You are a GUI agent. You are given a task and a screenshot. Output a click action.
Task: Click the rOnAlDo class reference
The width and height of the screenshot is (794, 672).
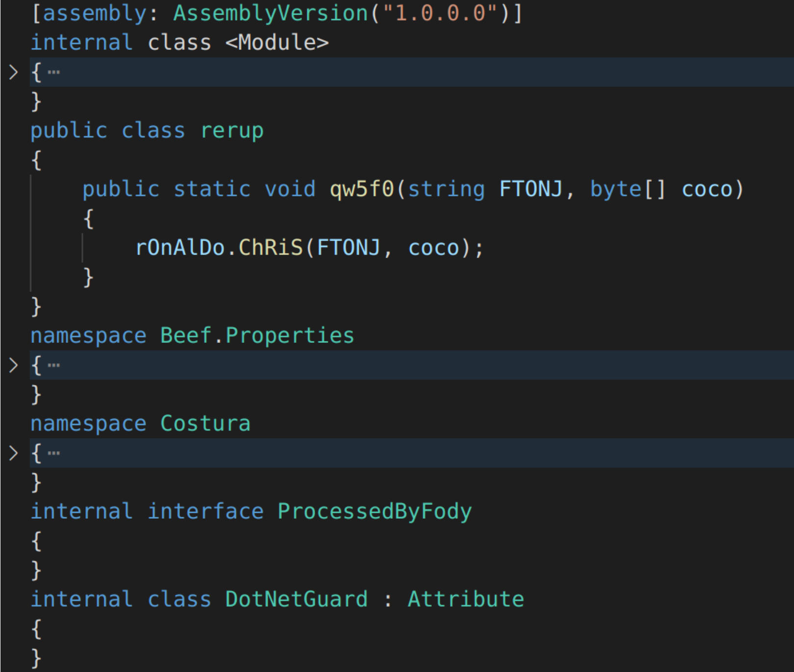[x=180, y=247]
